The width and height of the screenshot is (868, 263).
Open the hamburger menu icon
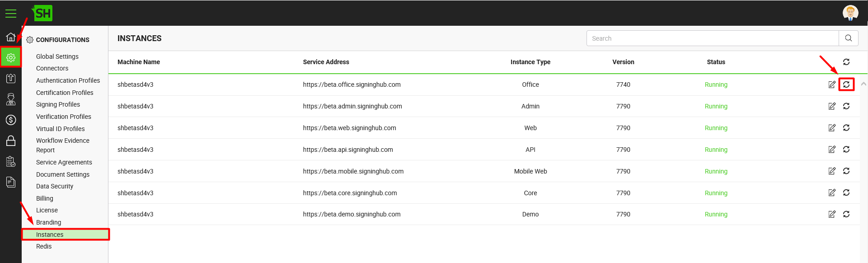tap(11, 14)
